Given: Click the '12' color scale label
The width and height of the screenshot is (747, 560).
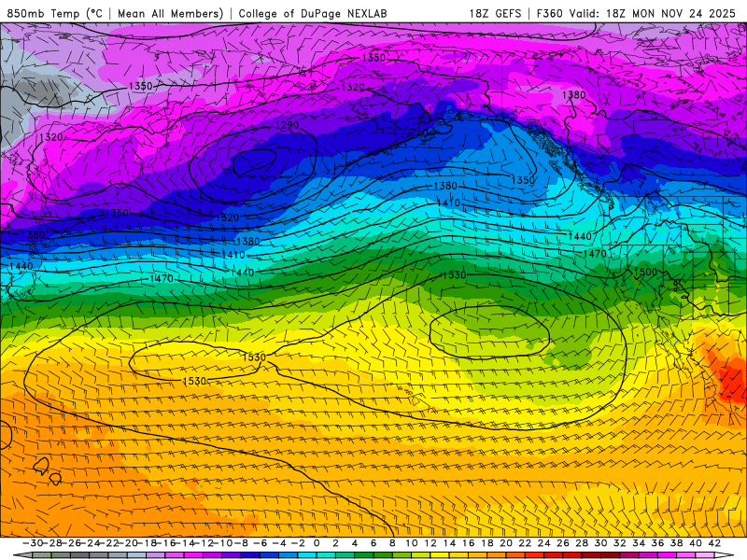Looking at the screenshot, I should [430, 543].
